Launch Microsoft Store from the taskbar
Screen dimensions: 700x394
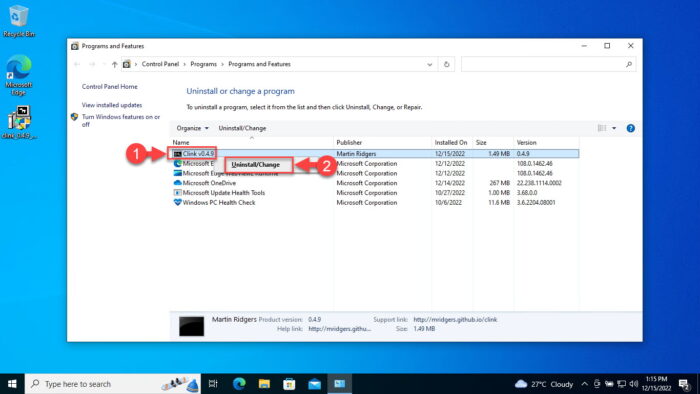289,384
